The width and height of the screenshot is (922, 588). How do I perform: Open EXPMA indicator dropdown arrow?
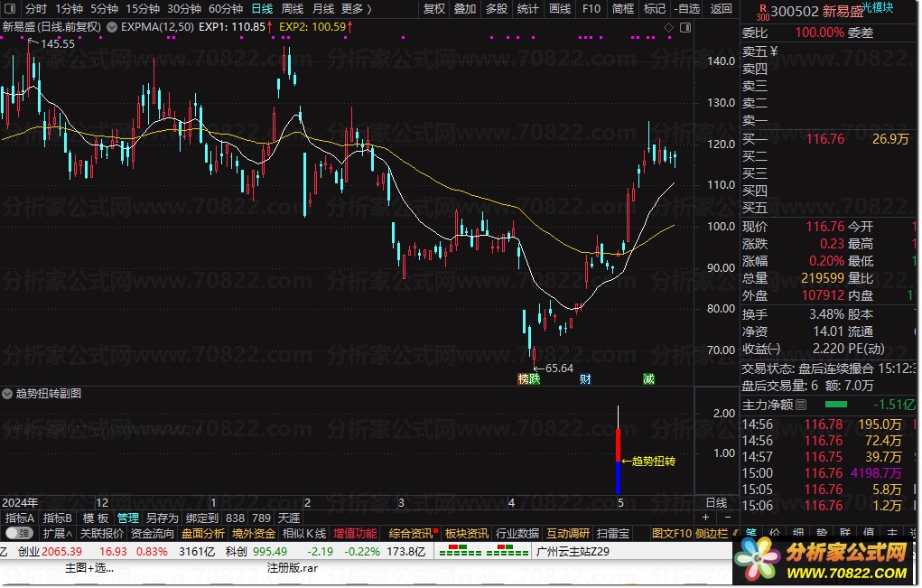tap(112, 27)
